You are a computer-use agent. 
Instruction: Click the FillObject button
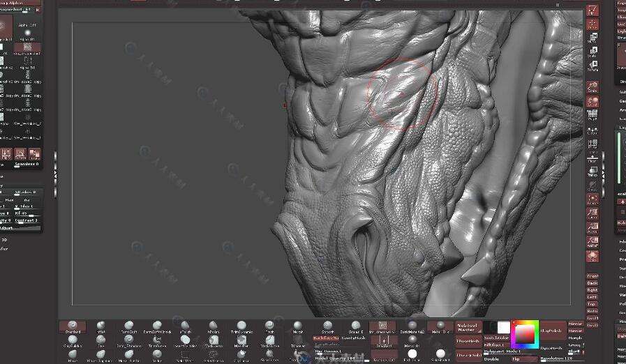click(496, 345)
